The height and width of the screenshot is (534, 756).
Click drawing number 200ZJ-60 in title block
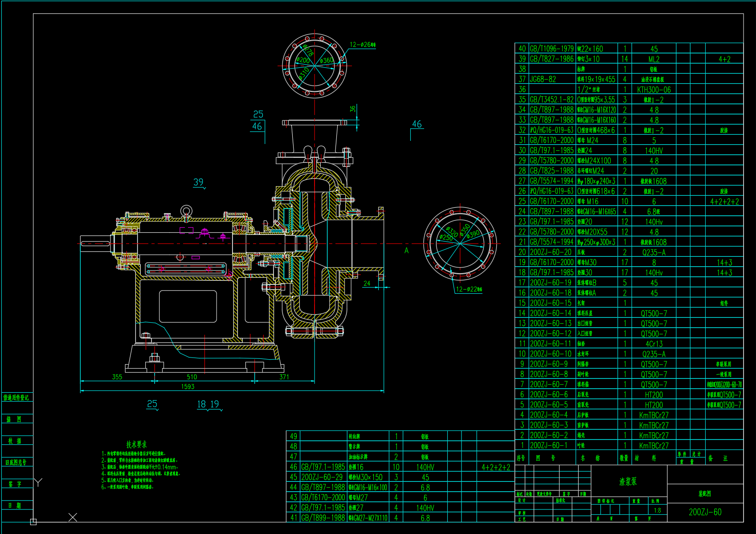coord(705,512)
